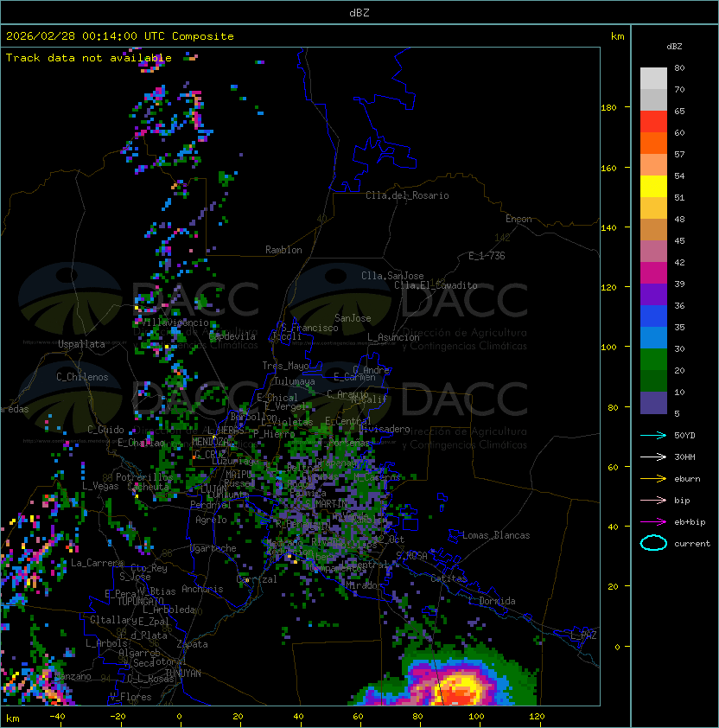Choose the slate purple 5–10 dBZ swatch
The height and width of the screenshot is (728, 719).
[x=653, y=403]
